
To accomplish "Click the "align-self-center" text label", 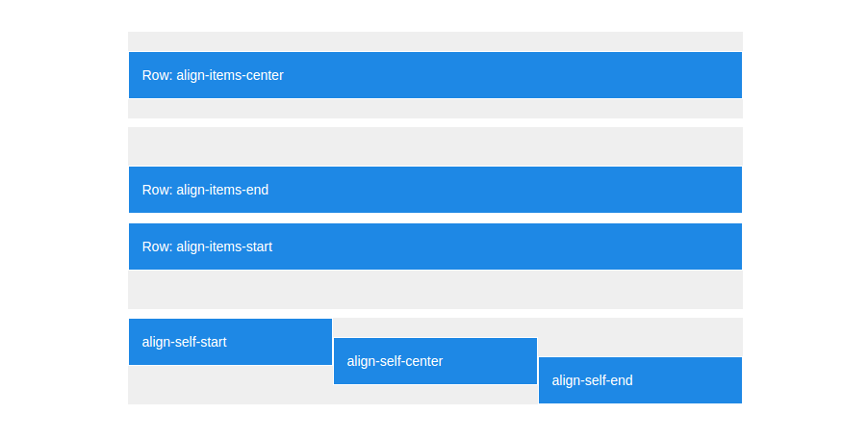I will tap(395, 361).
